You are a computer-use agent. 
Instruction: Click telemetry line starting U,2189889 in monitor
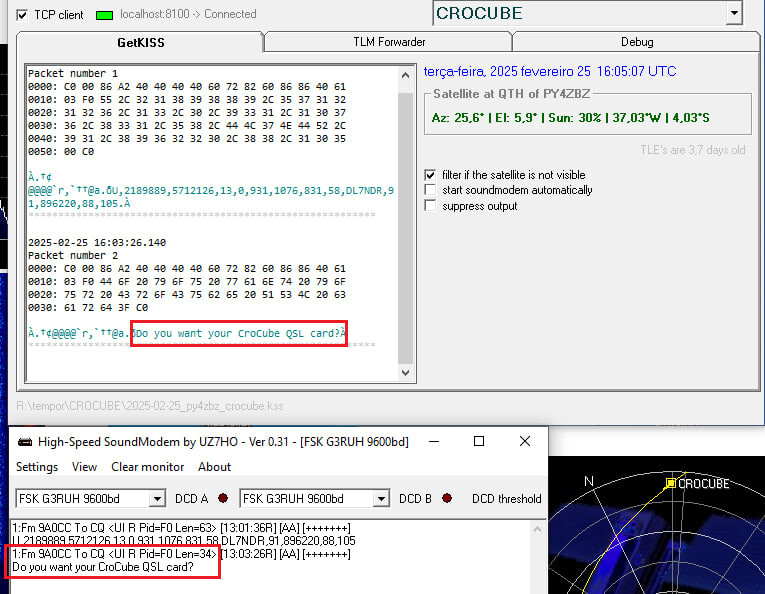click(x=184, y=540)
